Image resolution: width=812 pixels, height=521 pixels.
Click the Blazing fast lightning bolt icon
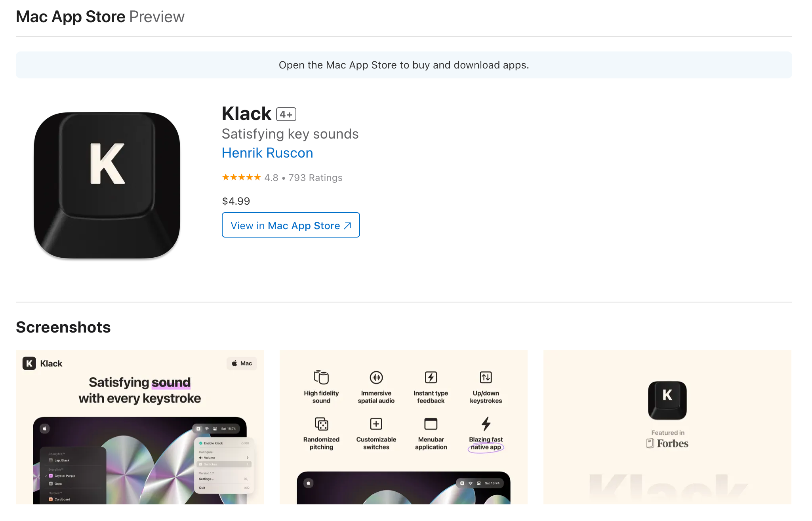pos(486,424)
